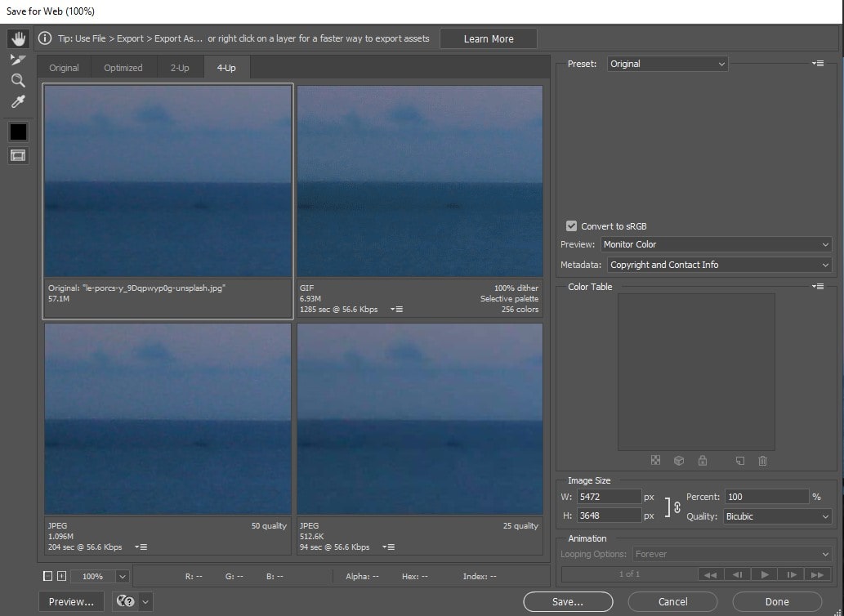Pick the Eyedropper tool
The image size is (844, 616).
point(18,101)
